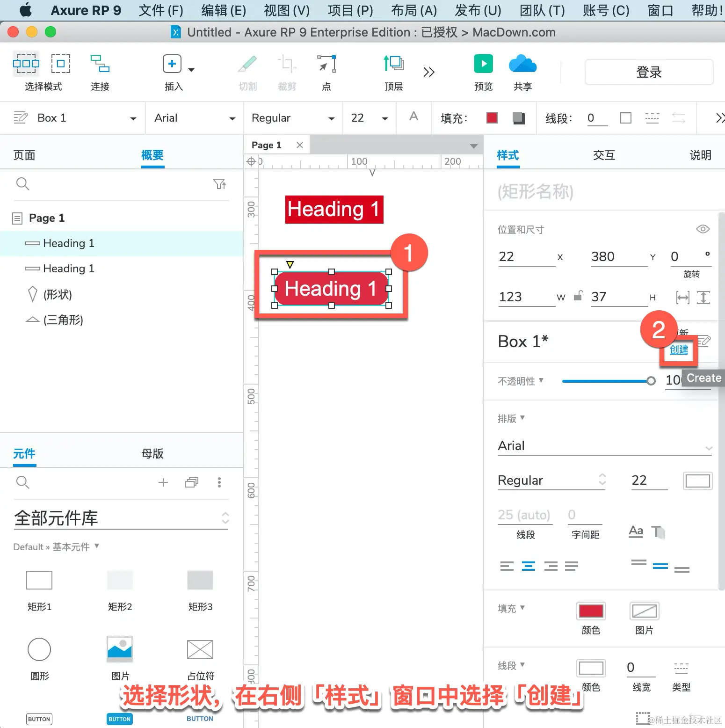Set text alignment to center
Viewport: 725px width, 728px height.
pos(529,566)
